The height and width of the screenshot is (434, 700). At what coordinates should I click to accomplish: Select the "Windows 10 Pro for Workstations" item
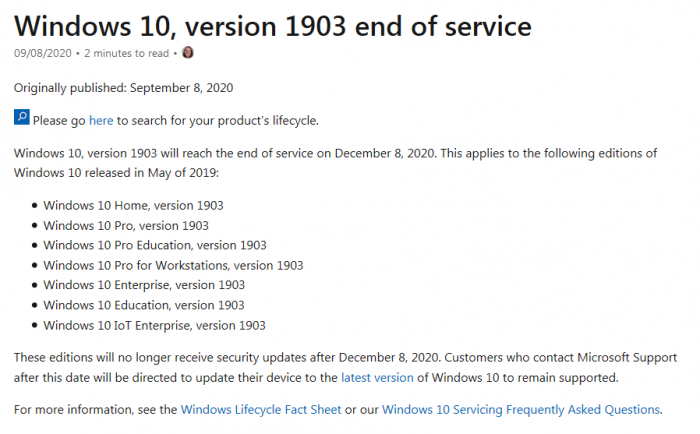click(173, 265)
